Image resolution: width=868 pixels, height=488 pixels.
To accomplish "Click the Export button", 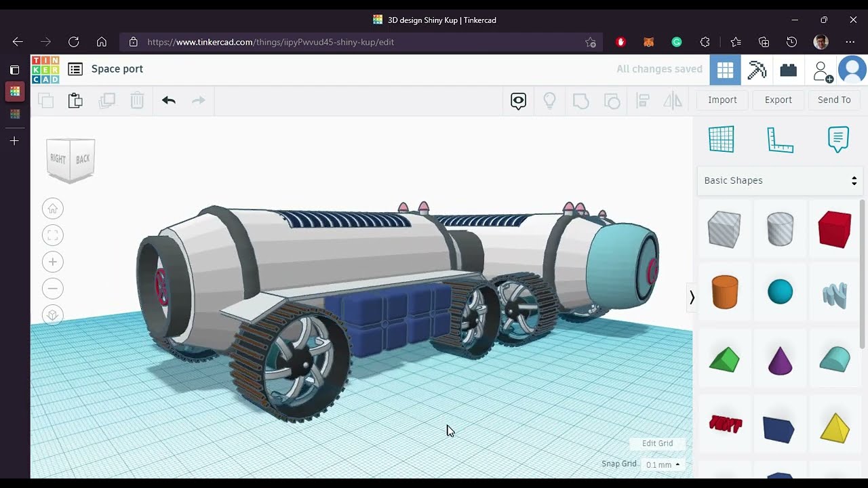I will pos(778,100).
